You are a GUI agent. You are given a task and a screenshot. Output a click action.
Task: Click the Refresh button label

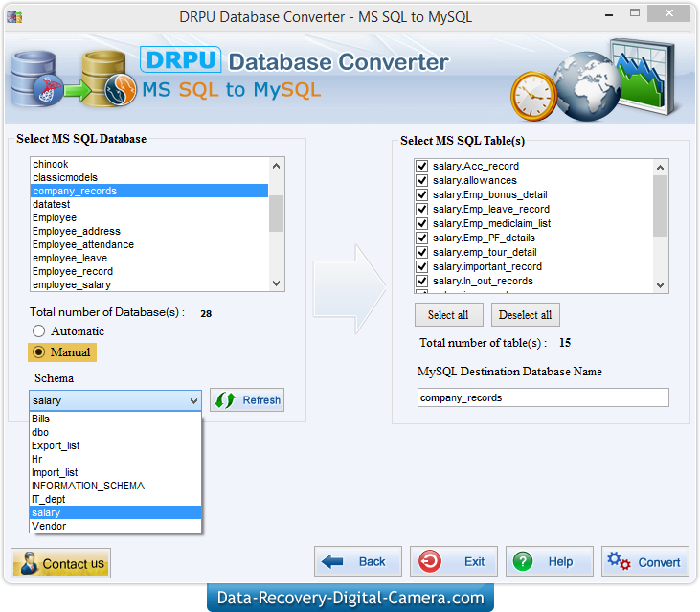click(261, 400)
